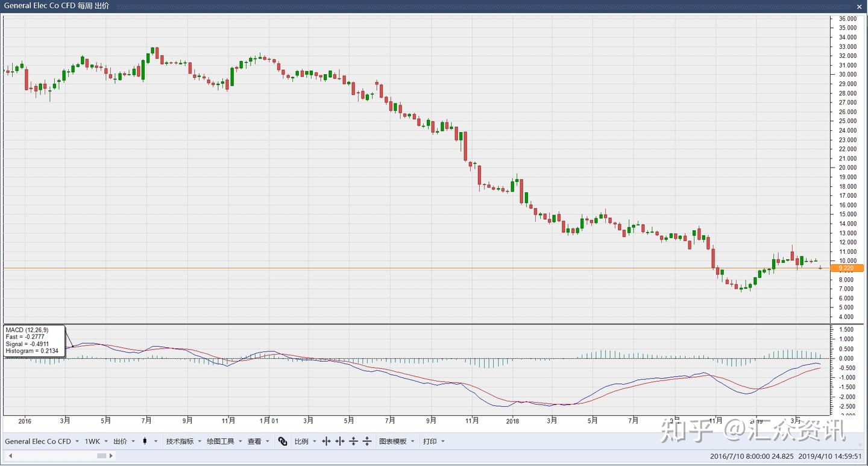868x466 pixels.
Task: Open the General Elec Co CFD symbol dropdown
Action: pos(42,441)
